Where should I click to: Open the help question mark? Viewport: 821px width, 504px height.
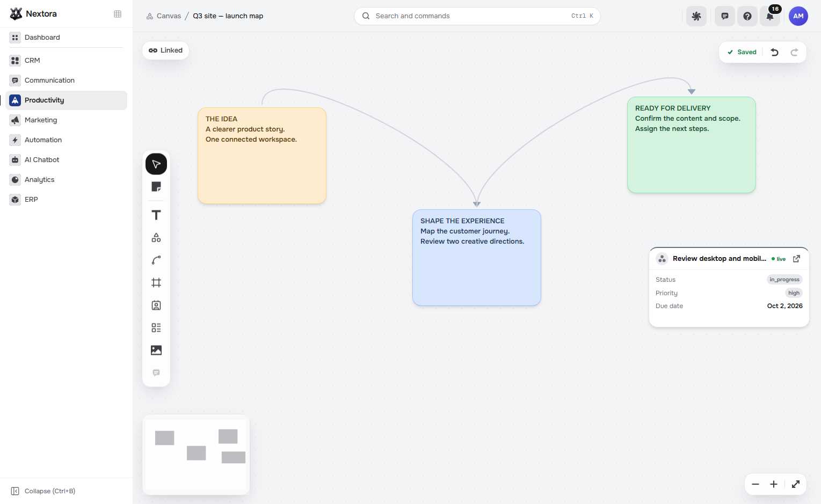click(747, 16)
